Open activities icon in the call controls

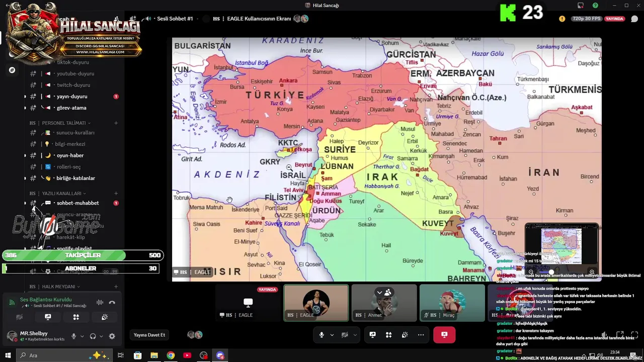(x=388, y=335)
